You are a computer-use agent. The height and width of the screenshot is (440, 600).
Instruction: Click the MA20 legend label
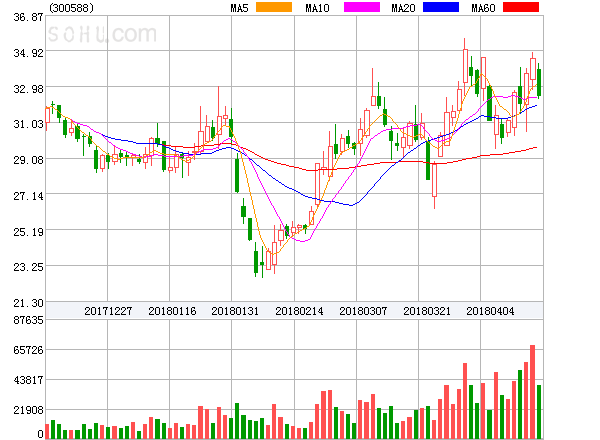(403, 8)
